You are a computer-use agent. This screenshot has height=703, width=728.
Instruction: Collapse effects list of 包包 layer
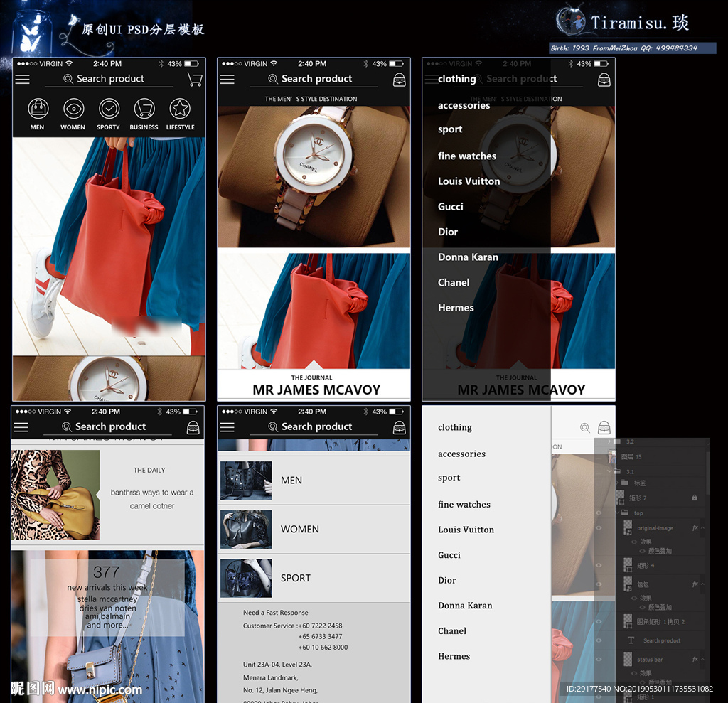(703, 584)
